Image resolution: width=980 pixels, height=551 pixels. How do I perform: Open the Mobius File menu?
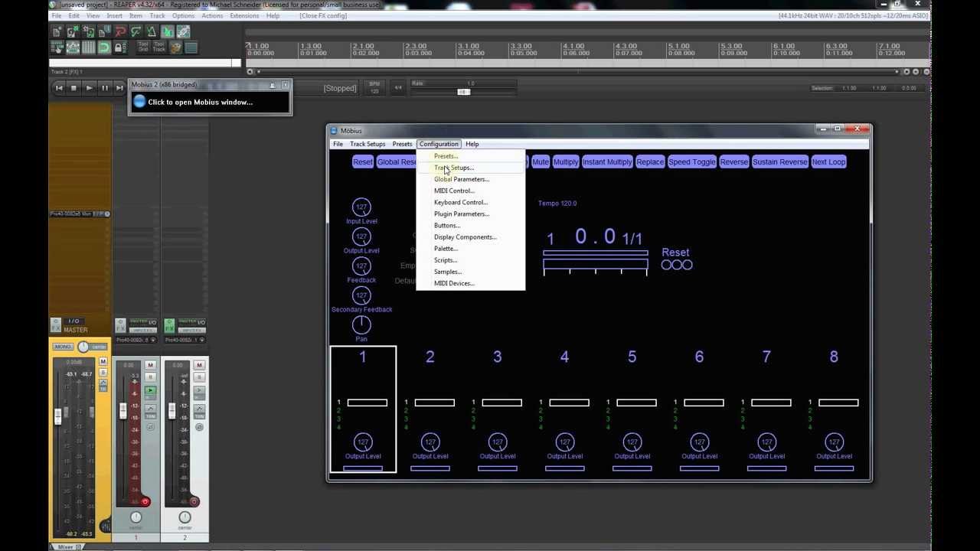click(338, 144)
